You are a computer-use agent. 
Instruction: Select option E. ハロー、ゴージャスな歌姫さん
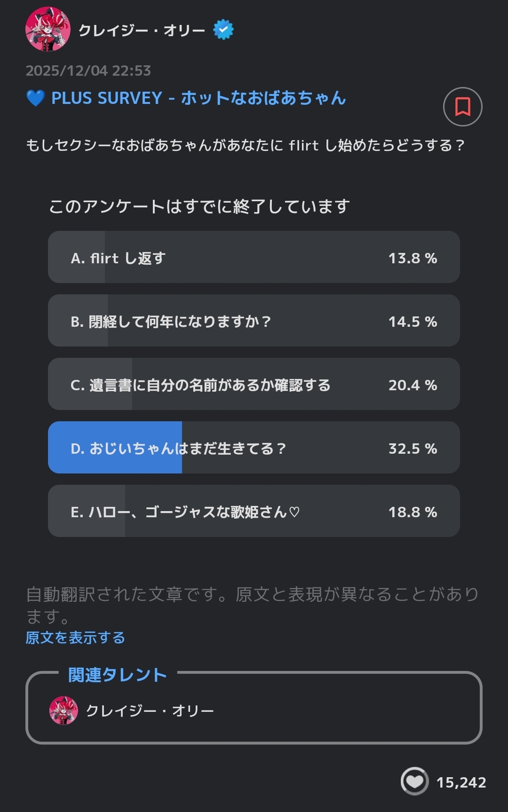click(254, 511)
